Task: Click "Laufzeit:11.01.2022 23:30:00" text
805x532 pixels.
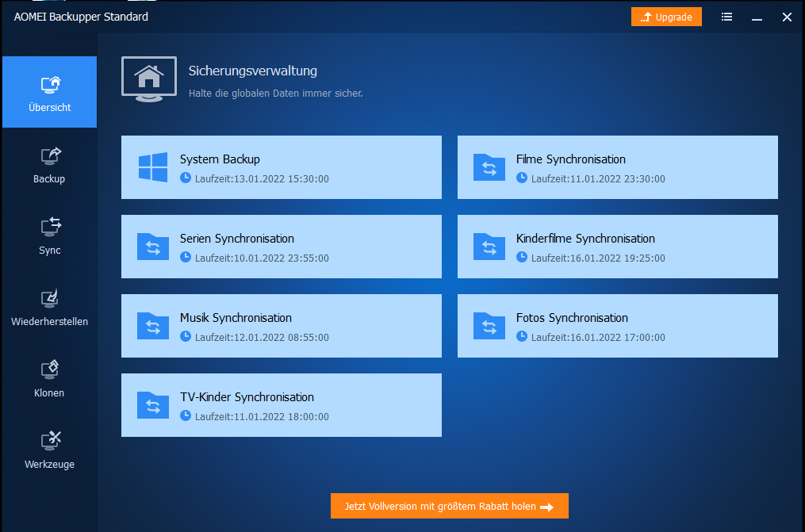Action: tap(598, 179)
